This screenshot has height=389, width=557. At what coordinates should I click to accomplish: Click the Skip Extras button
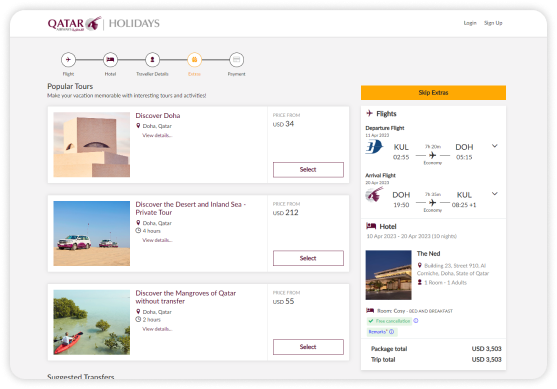433,93
